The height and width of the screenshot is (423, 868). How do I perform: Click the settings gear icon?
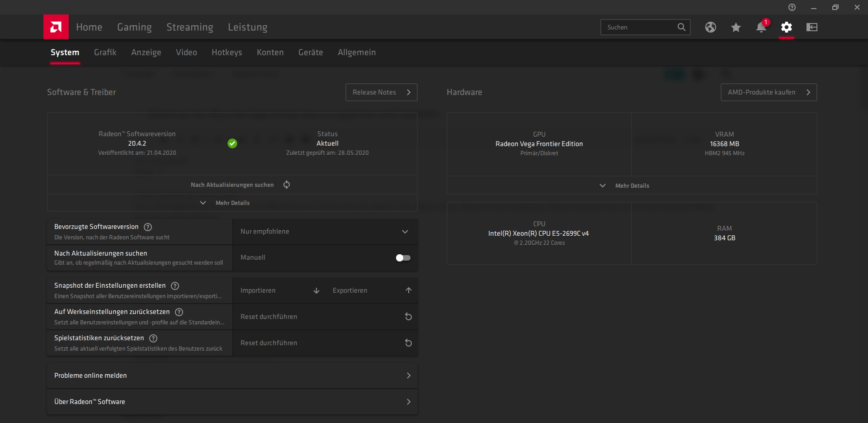tap(787, 27)
